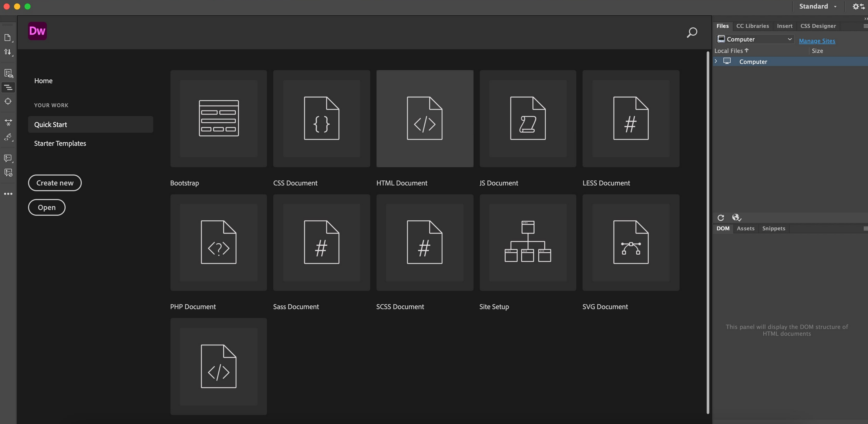Select the Computer row in Local Files
Screen dimensions: 868x424
790,61
